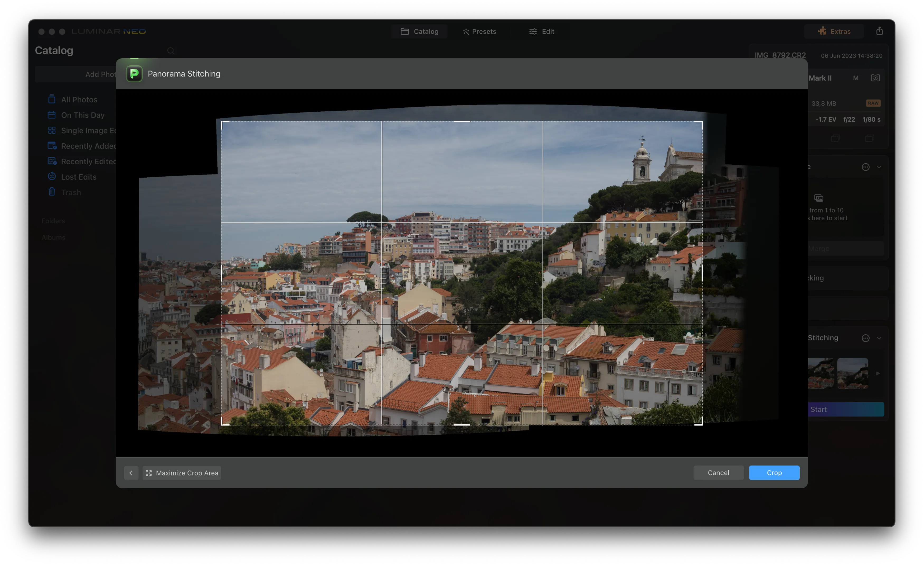
Task: Click the Extras puzzle piece button
Action: point(834,31)
